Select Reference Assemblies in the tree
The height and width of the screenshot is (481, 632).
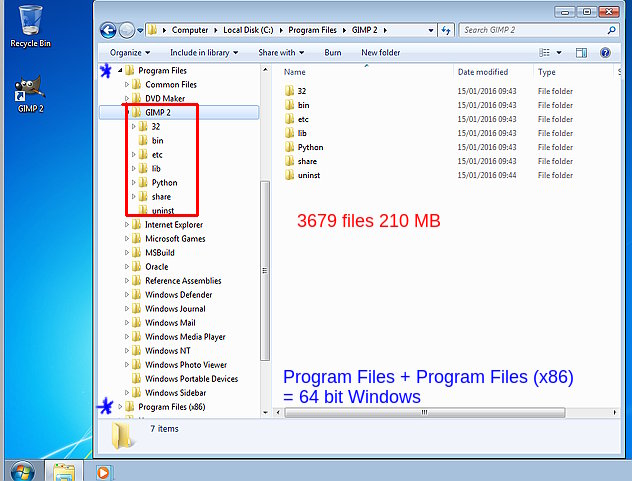[183, 281]
